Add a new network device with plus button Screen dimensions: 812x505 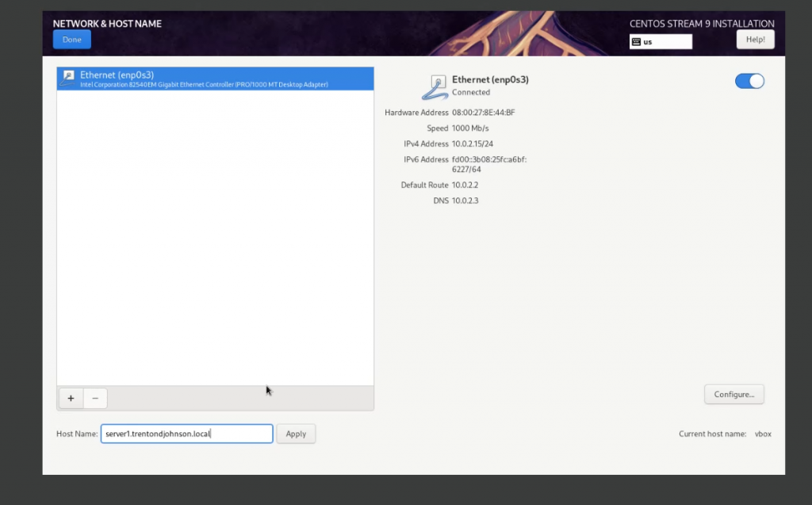click(71, 398)
